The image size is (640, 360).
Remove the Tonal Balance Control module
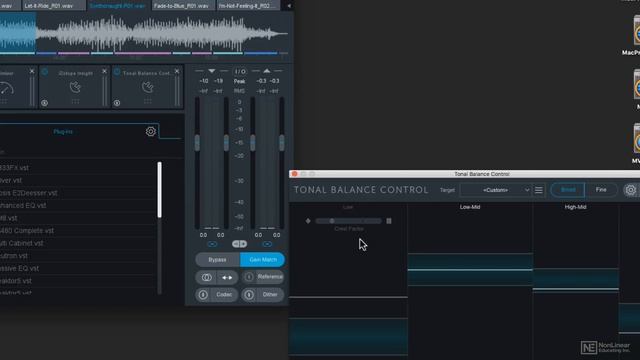point(177,71)
